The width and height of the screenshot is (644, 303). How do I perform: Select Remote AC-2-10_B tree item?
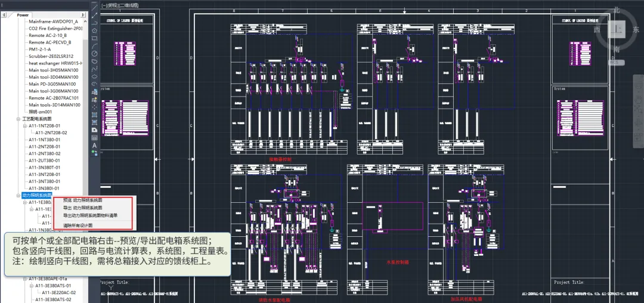(x=48, y=35)
